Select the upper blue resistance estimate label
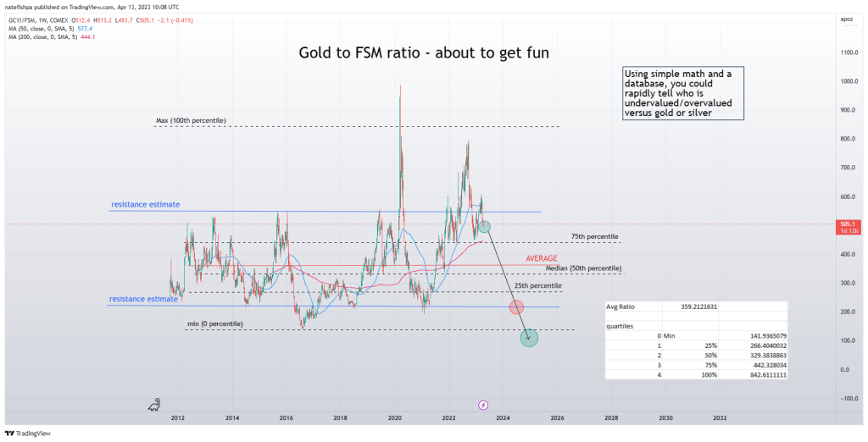 point(144,205)
